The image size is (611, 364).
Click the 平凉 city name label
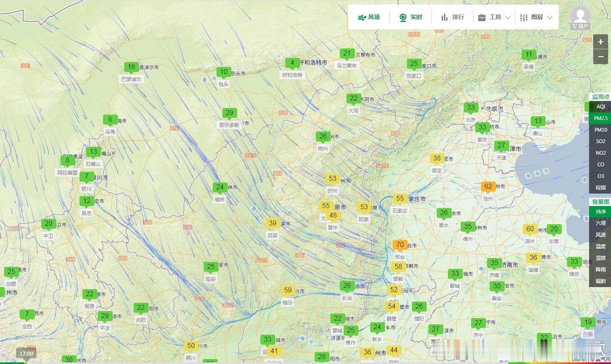[x=105, y=328]
